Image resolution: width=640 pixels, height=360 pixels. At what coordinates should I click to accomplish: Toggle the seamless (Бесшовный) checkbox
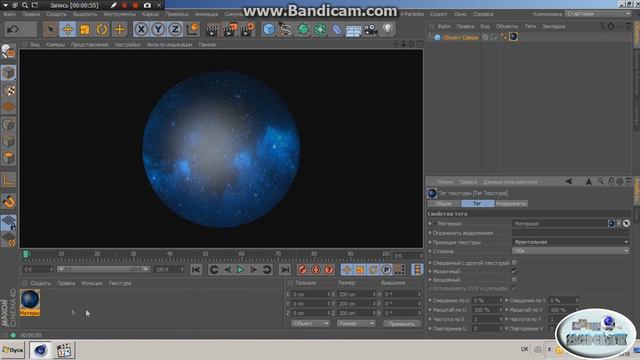click(x=514, y=280)
